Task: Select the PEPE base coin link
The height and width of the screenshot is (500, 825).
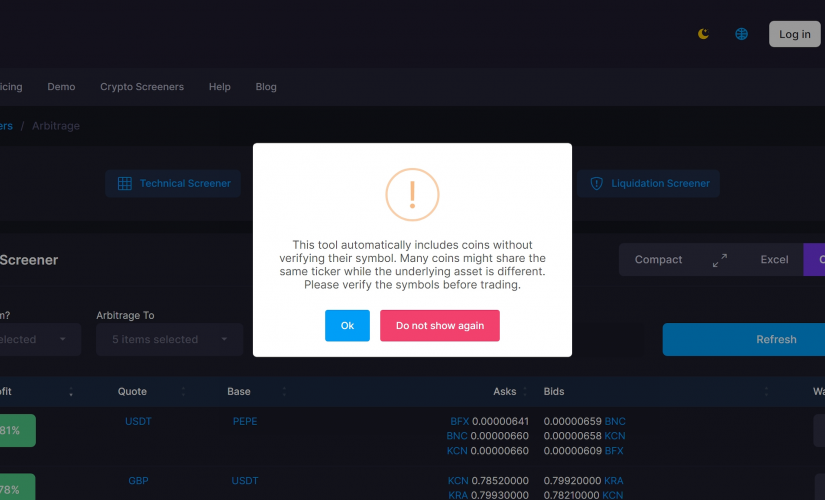Action: click(x=245, y=422)
